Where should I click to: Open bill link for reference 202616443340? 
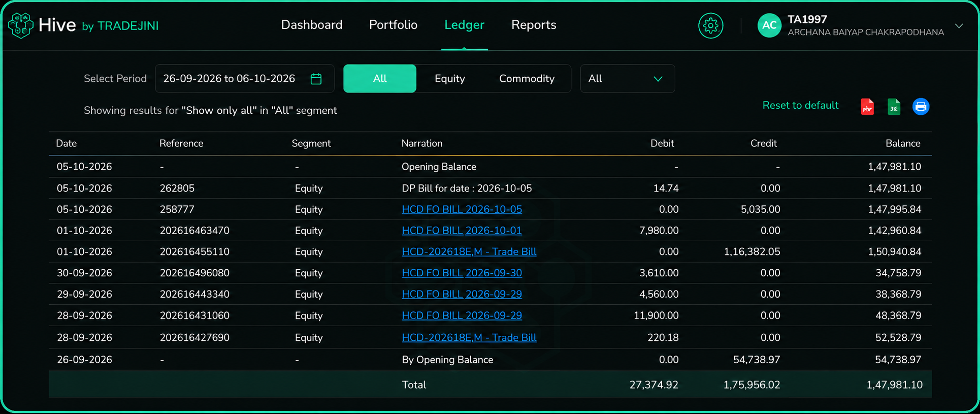tap(462, 295)
